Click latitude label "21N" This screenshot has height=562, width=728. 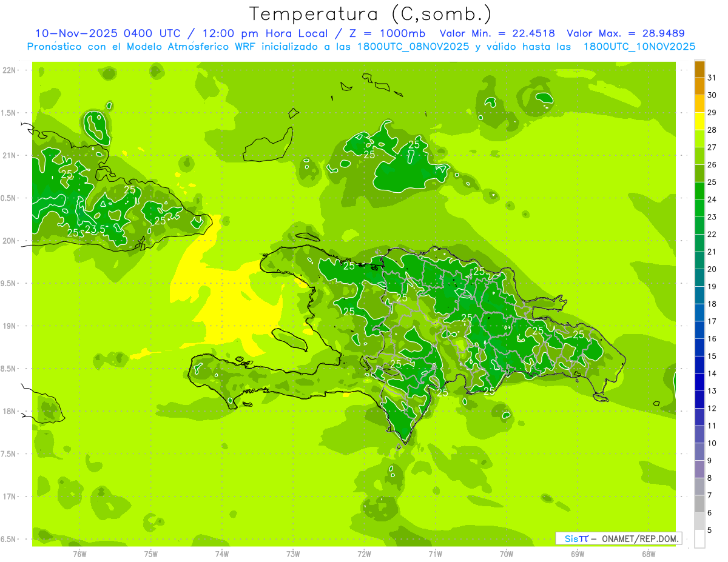[10, 155]
